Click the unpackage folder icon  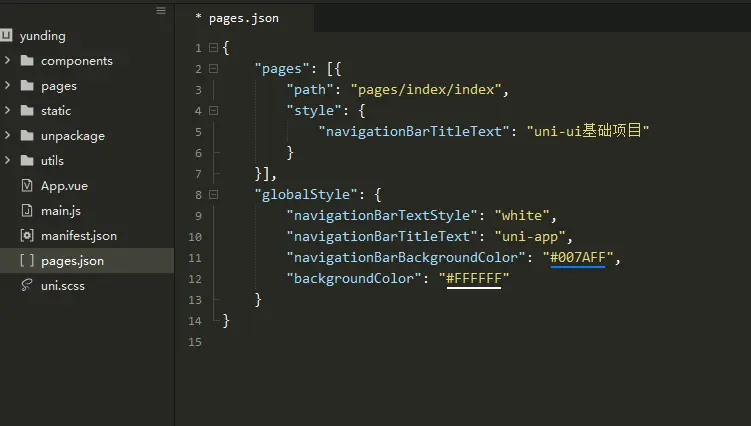coord(27,135)
